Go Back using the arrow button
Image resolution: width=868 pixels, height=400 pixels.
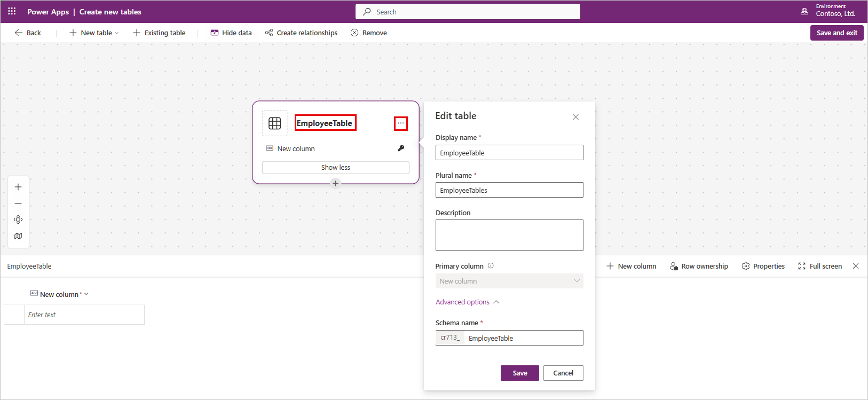pos(28,33)
